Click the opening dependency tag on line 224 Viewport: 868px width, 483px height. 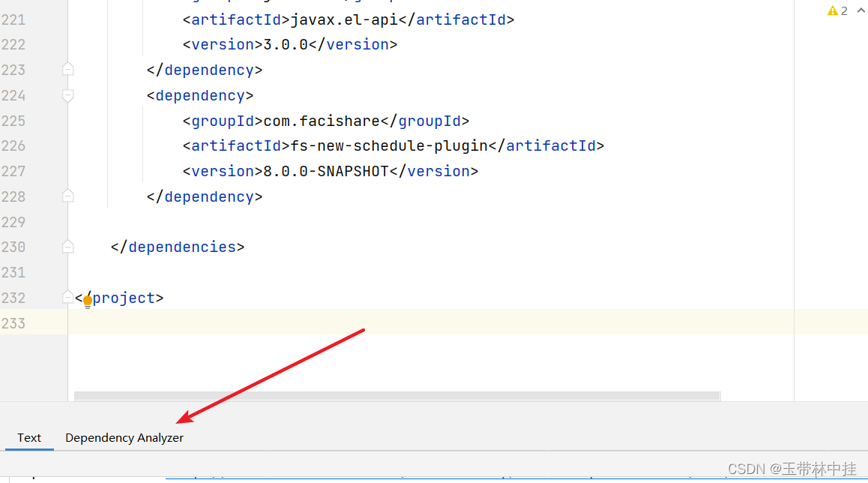pyautogui.click(x=200, y=96)
